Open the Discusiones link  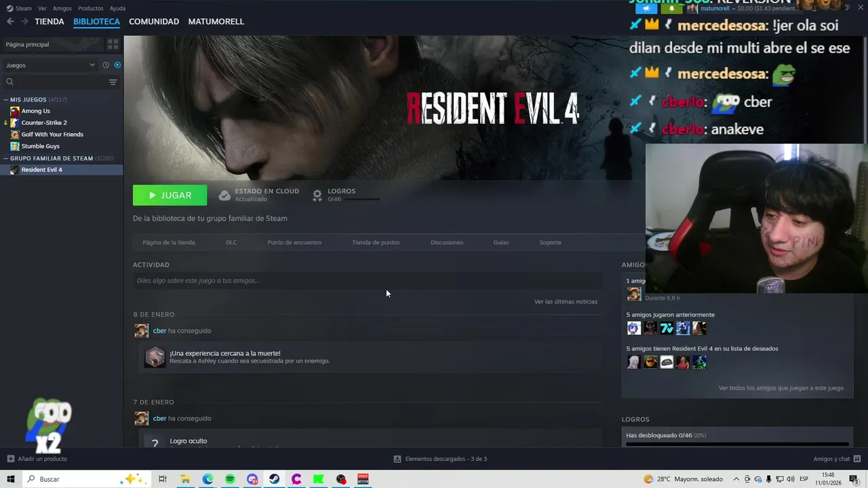point(447,243)
